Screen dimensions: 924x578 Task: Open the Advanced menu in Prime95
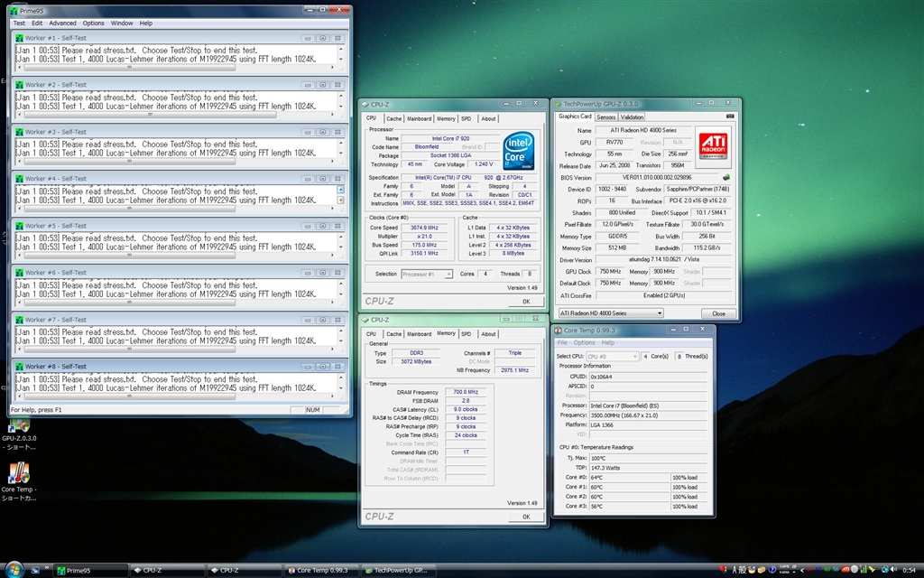(x=62, y=23)
